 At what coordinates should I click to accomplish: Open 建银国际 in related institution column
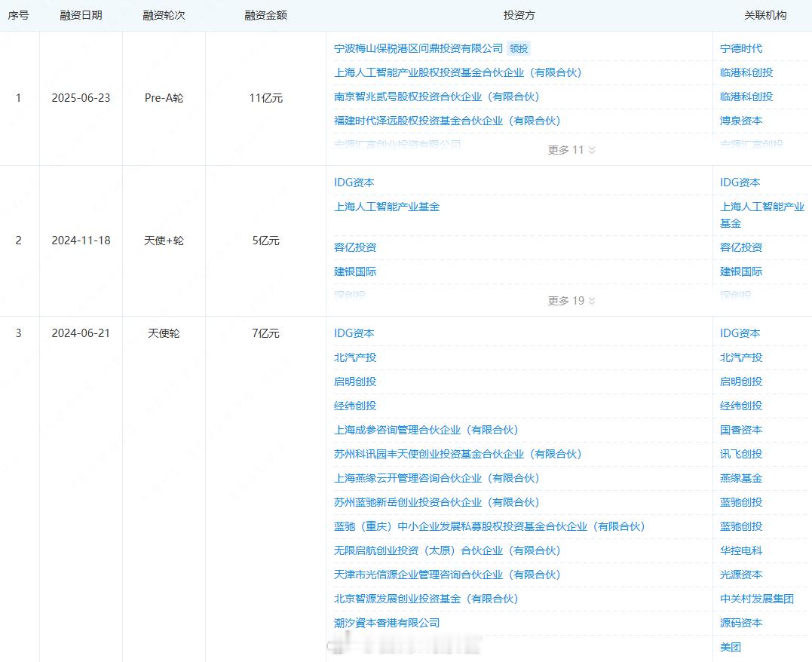tap(741, 271)
